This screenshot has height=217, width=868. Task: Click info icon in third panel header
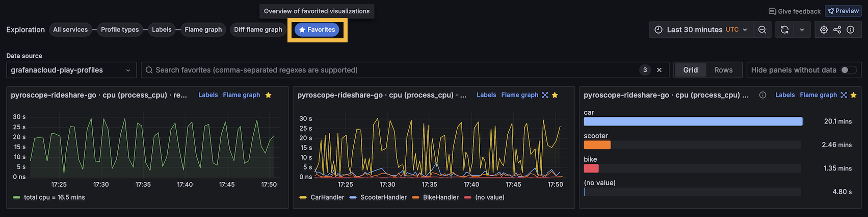[762, 95]
